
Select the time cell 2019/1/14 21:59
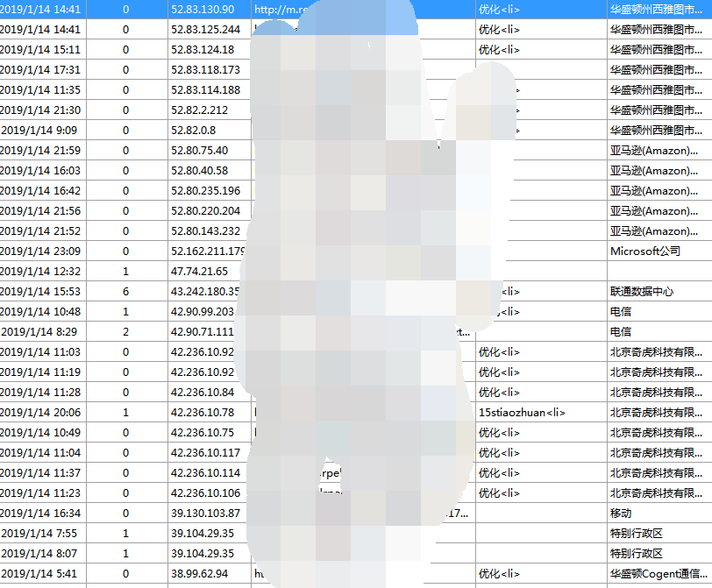[40, 151]
